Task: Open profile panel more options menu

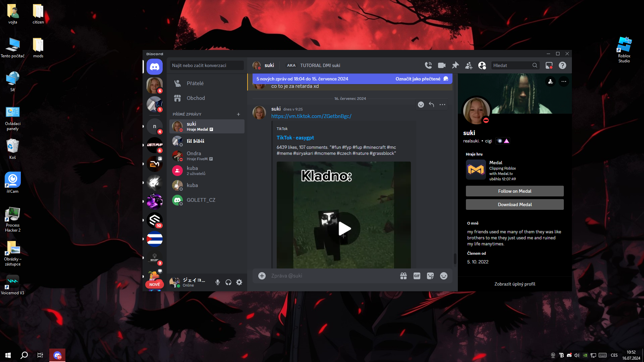Action: click(564, 81)
